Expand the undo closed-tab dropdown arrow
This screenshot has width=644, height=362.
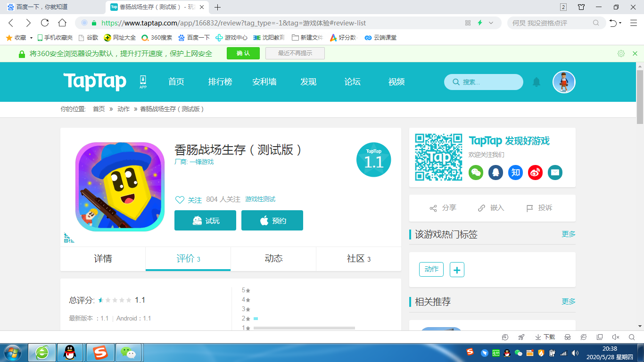point(620,23)
